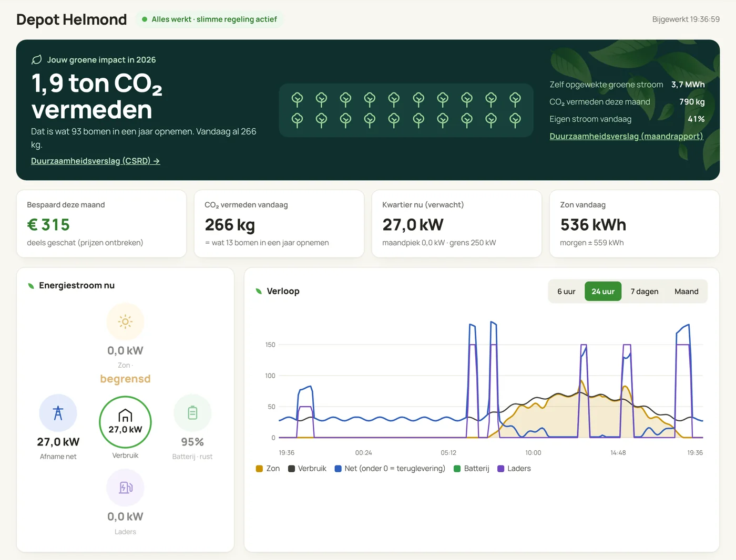This screenshot has height=560, width=736.
Task: Click the Kwartier nu 27,0 kW value
Action: (x=413, y=225)
